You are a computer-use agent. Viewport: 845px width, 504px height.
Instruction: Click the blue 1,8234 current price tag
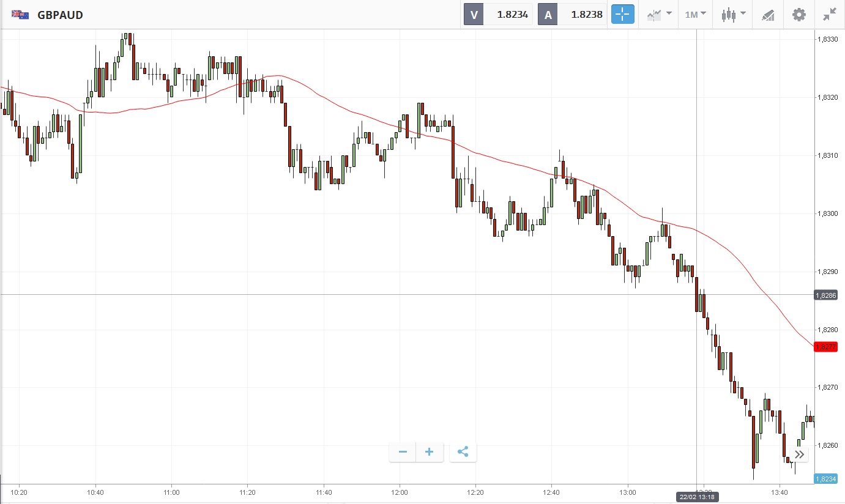[x=825, y=479]
